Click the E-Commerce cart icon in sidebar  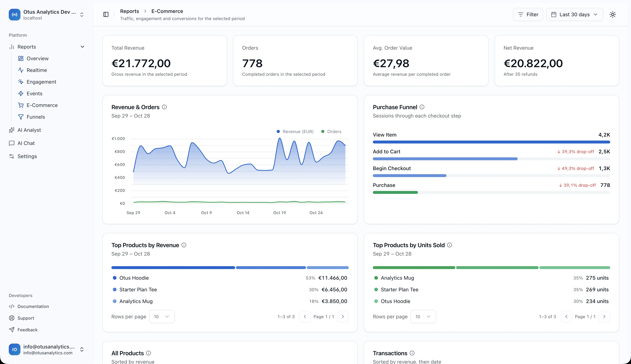(21, 105)
